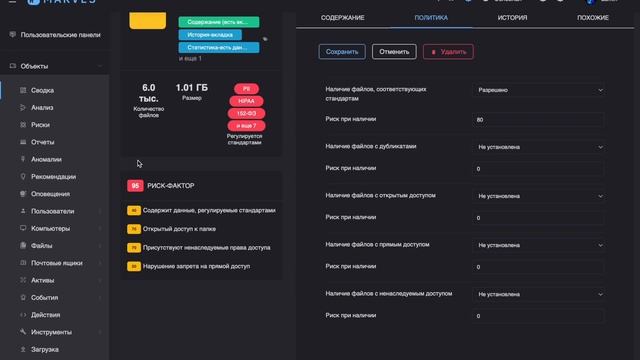Focus the risk field under direct-access files
The width and height of the screenshot is (640, 360).
pyautogui.click(x=539, y=267)
